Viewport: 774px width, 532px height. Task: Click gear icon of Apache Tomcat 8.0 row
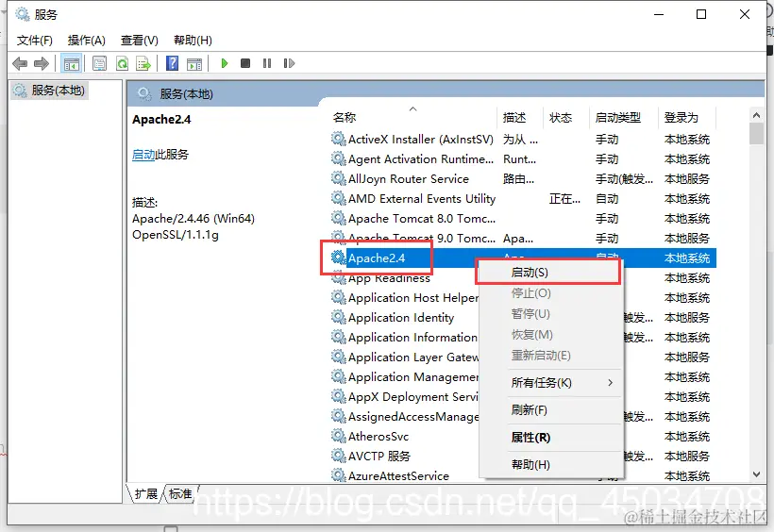[338, 218]
